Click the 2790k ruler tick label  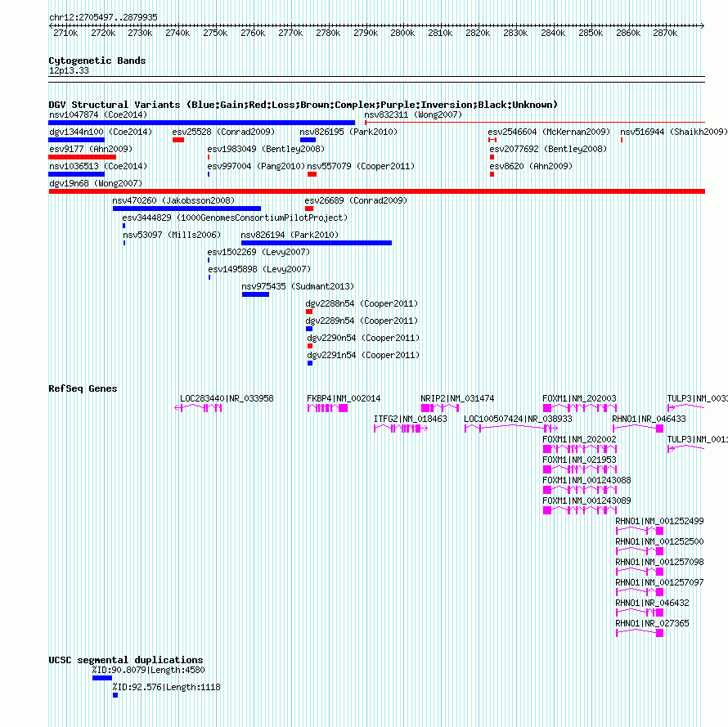click(366, 33)
